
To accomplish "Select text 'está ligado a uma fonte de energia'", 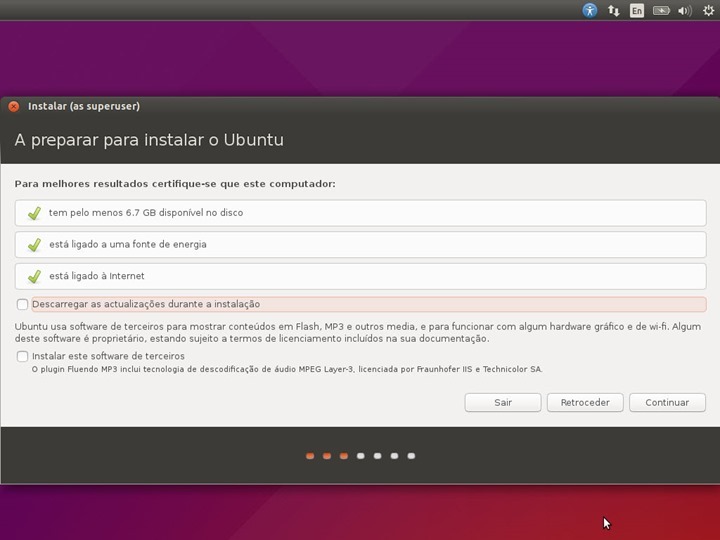I will [128, 245].
